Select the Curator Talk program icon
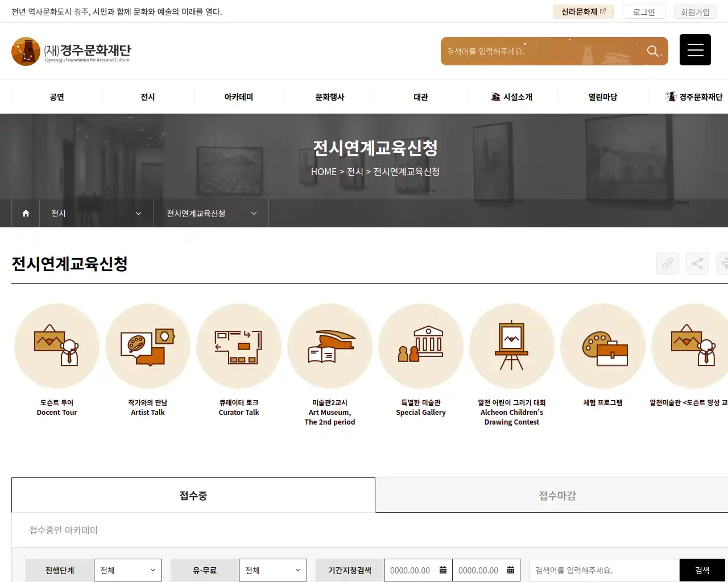 pyautogui.click(x=239, y=346)
